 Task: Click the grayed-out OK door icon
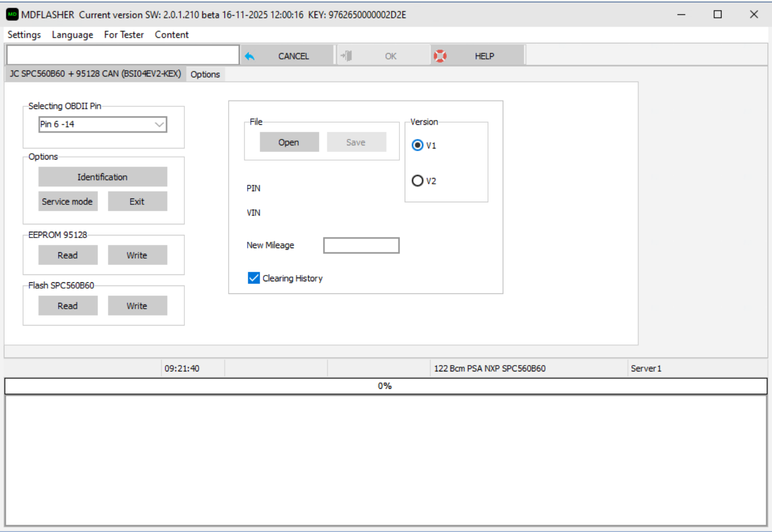coord(347,56)
